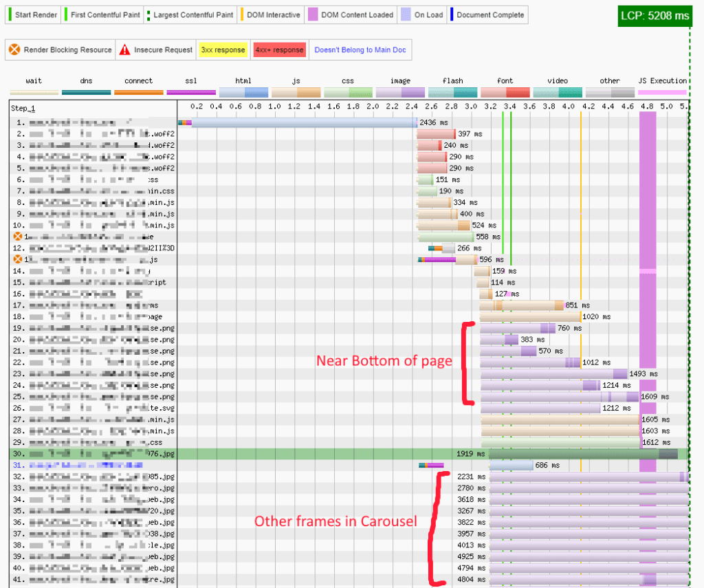Click render-blocking icon on request row 11
This screenshot has height=588, width=704.
pyautogui.click(x=18, y=237)
